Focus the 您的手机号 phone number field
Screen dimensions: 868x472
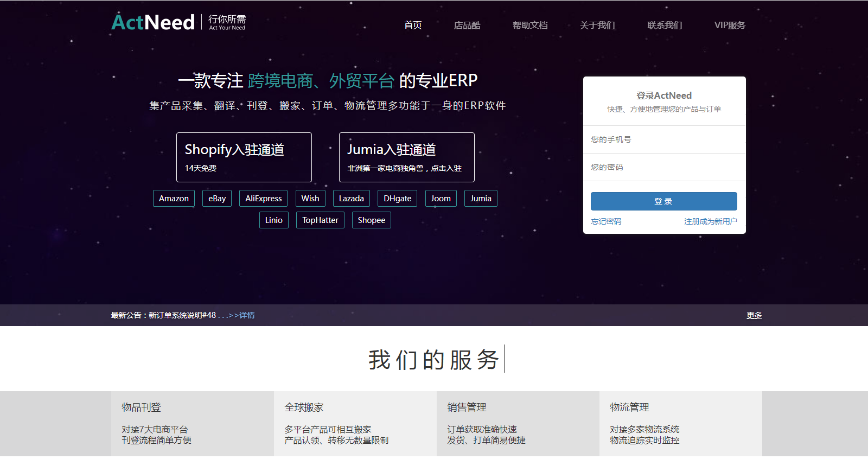(665, 139)
